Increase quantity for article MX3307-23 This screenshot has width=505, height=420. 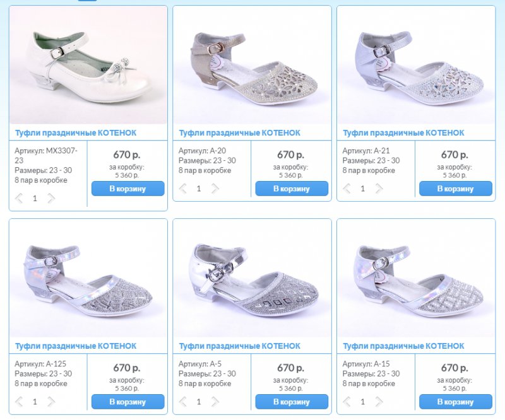[x=52, y=198]
